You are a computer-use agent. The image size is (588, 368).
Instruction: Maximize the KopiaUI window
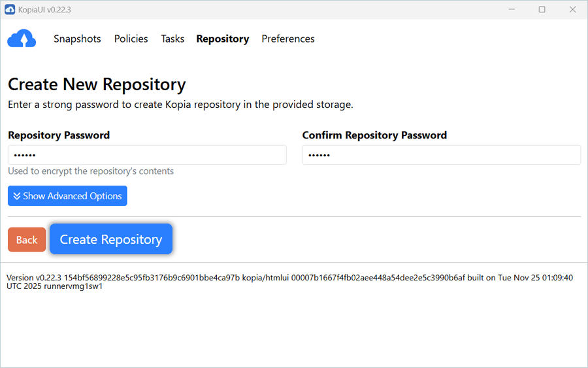coord(542,9)
